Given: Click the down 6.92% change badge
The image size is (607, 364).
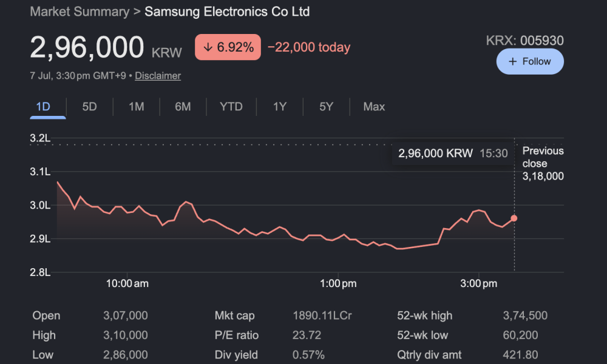Looking at the screenshot, I should 228,47.
